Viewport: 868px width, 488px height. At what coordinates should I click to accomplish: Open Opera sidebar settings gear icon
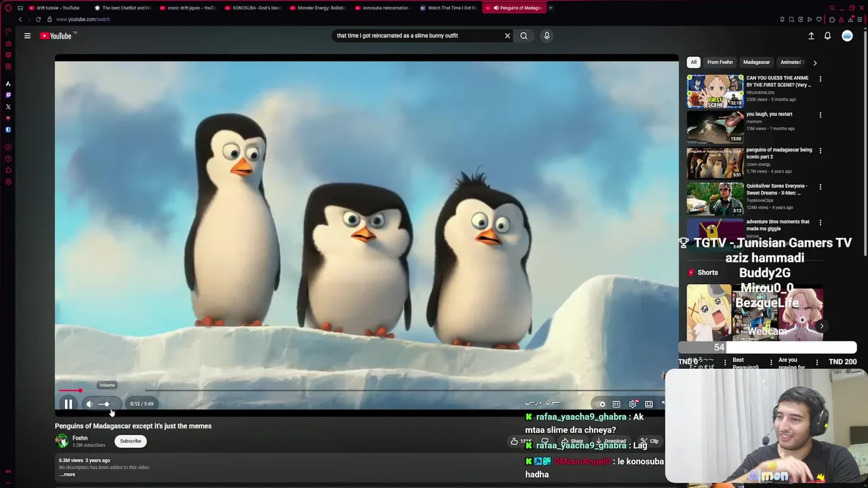(8, 182)
